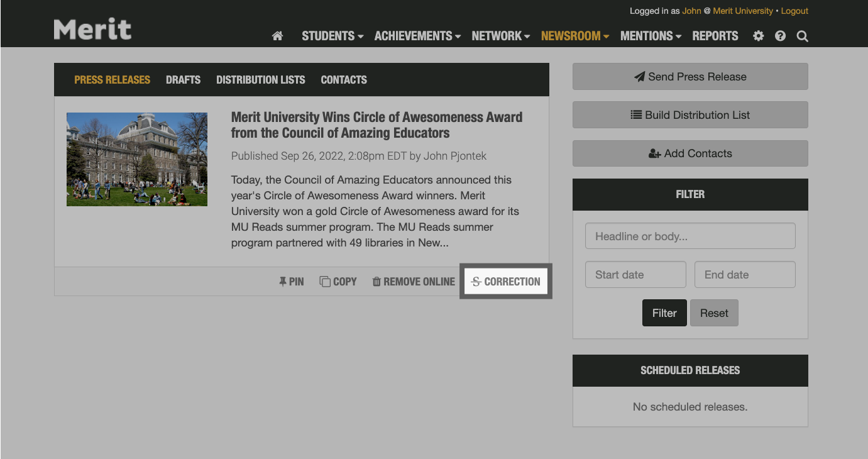The width and height of the screenshot is (868, 459).
Task: Expand the Mentions dropdown menu
Action: pyautogui.click(x=651, y=36)
